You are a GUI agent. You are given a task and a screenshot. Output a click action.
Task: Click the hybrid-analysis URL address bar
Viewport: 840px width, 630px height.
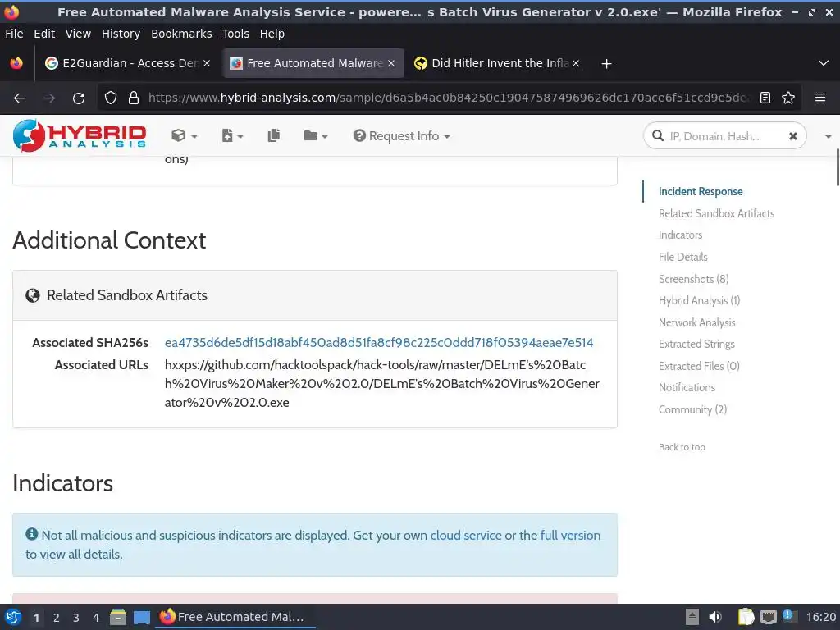click(449, 98)
